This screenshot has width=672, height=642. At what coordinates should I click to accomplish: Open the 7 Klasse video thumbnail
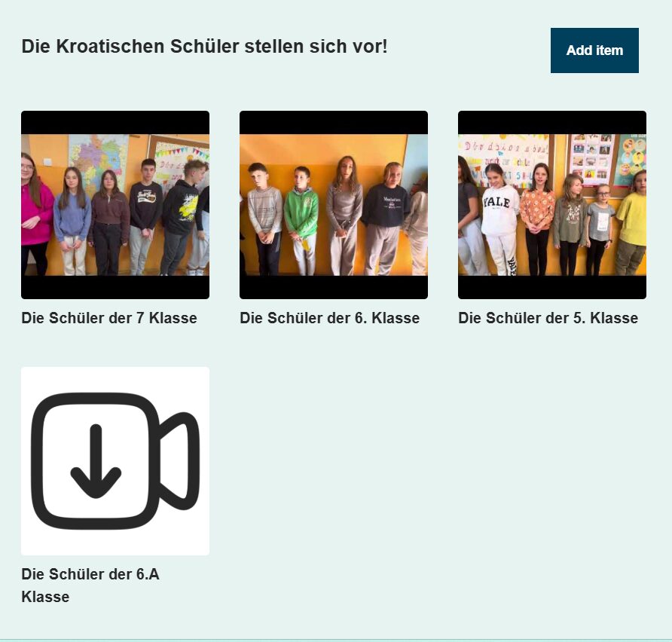click(115, 205)
